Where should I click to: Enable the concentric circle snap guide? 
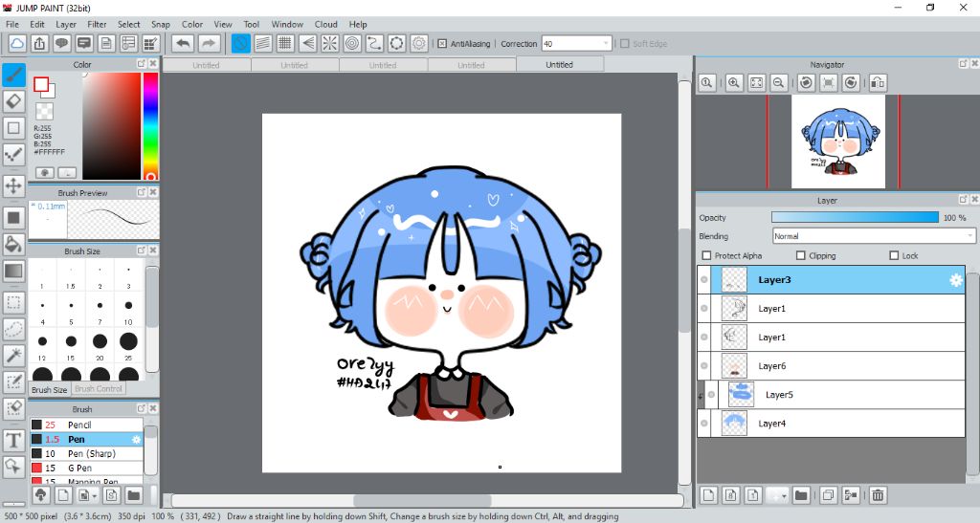click(352, 44)
